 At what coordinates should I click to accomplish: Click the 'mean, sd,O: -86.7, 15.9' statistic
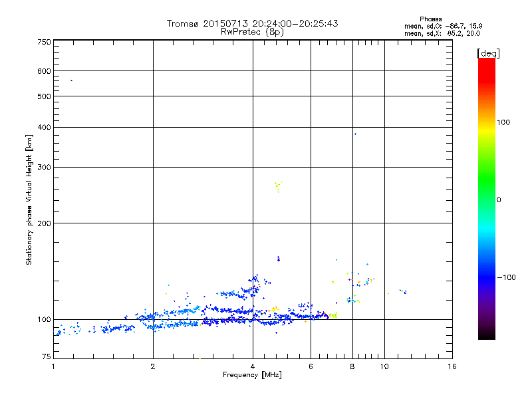click(x=443, y=26)
